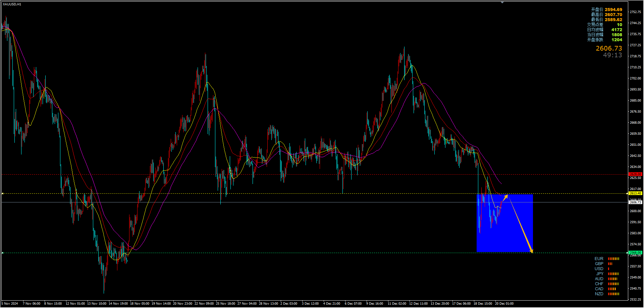This screenshot has width=644, height=308.
Task: Click the large current price 2606.73 display
Action: tap(609, 49)
